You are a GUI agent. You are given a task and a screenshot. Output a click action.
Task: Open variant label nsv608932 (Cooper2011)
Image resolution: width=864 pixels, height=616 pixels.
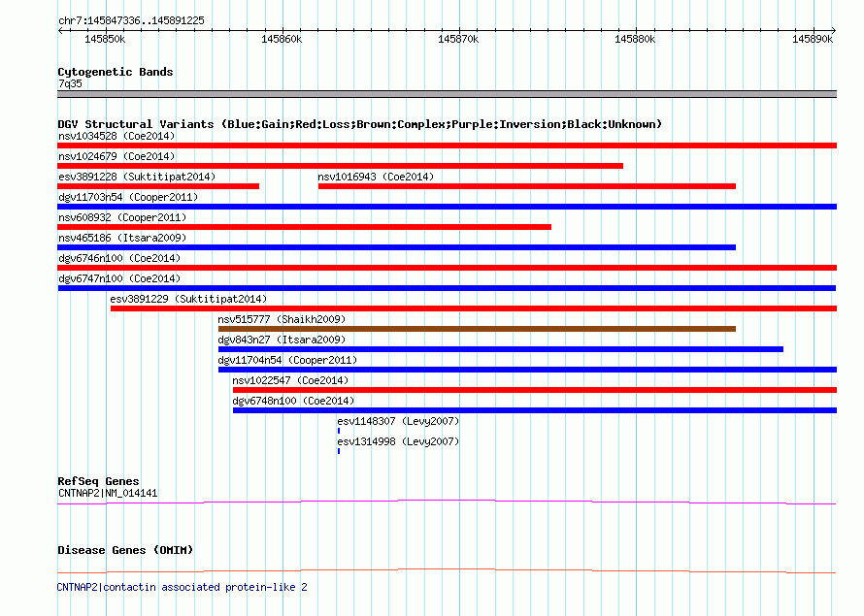click(122, 217)
